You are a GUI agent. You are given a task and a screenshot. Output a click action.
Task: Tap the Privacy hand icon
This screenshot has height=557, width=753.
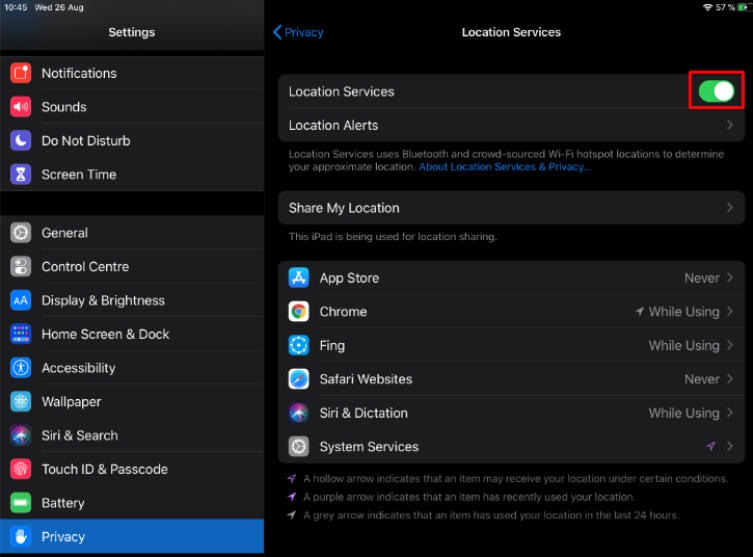click(21, 536)
